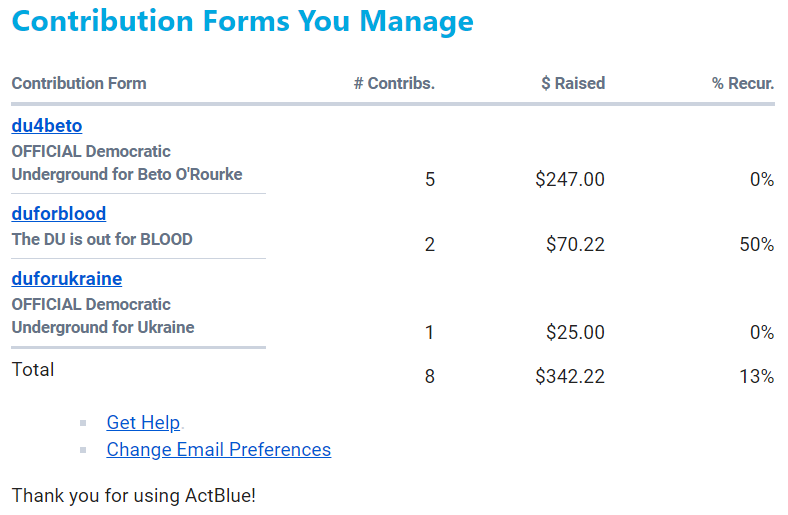Click the % Recur. column header
This screenshot has height=515, width=788.
pyautogui.click(x=743, y=83)
